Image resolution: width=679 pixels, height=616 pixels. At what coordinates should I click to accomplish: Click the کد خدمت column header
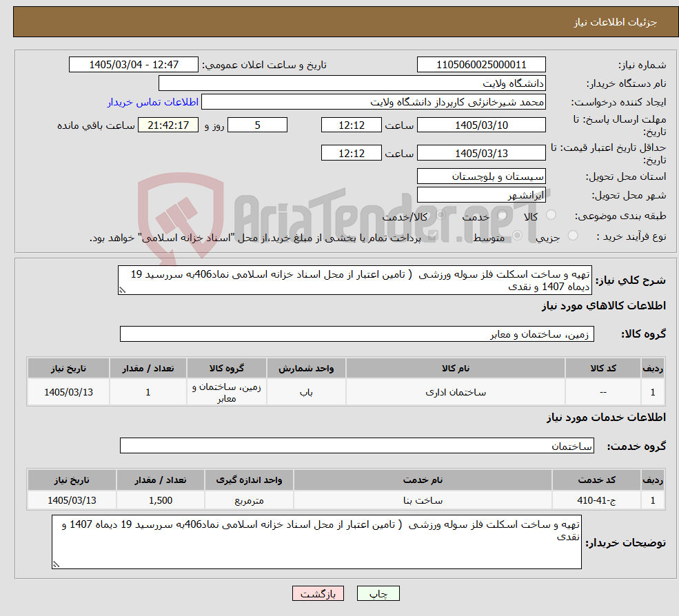[596, 480]
